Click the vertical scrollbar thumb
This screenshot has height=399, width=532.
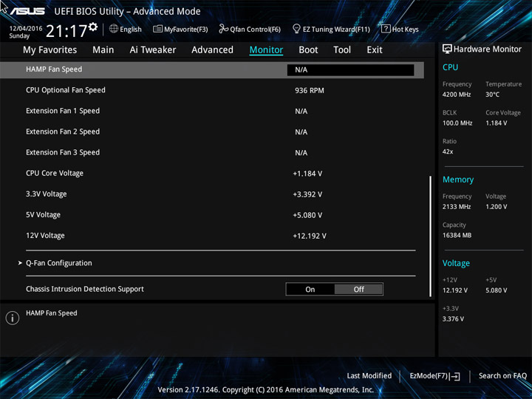431,236
